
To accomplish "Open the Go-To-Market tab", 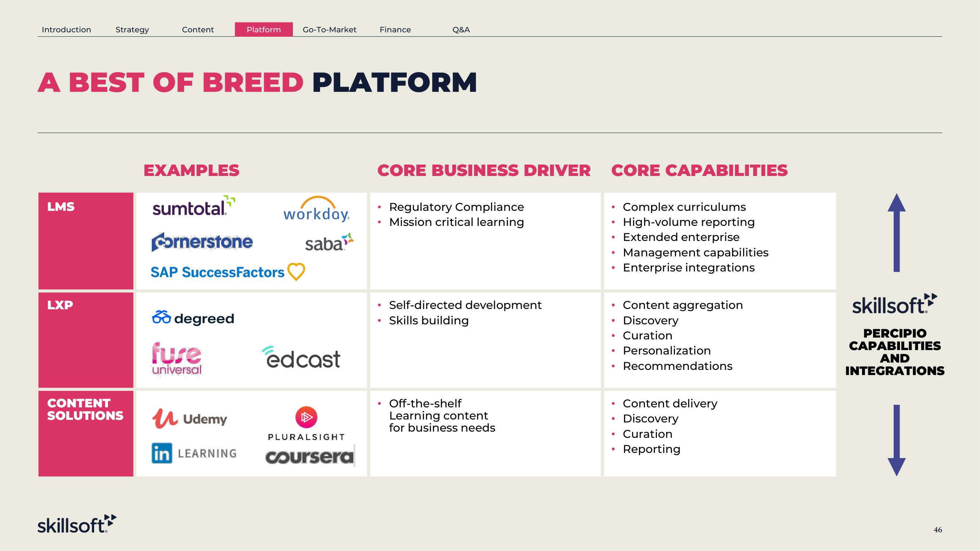I will point(330,30).
